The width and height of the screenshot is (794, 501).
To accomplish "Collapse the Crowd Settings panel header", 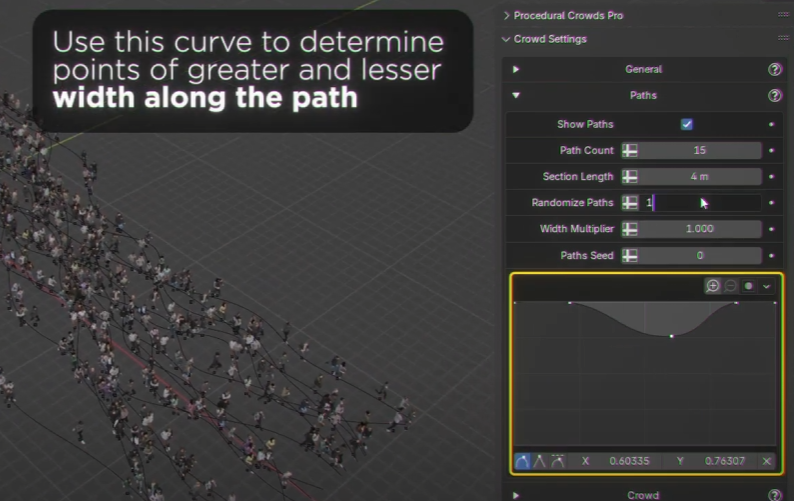I will (506, 39).
